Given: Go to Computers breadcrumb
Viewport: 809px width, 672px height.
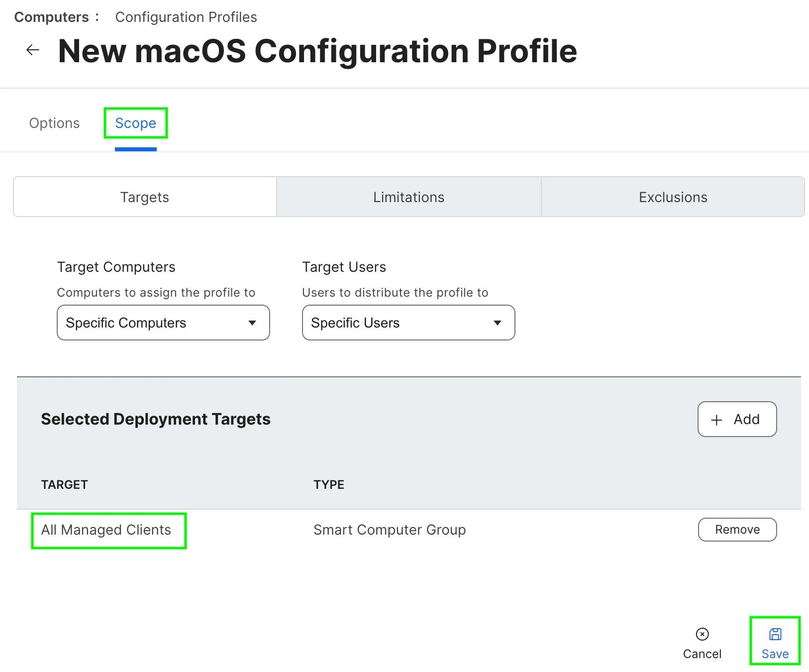Looking at the screenshot, I should 51,17.
